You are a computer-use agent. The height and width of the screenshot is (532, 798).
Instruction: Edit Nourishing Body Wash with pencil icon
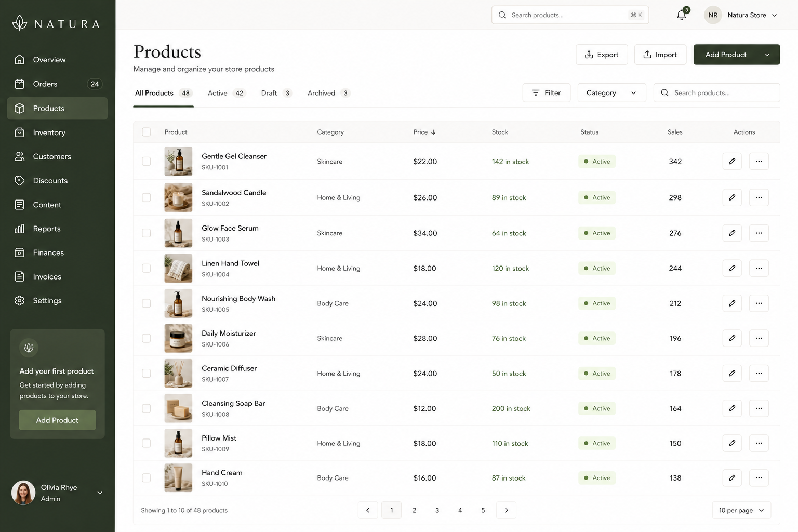click(x=732, y=303)
